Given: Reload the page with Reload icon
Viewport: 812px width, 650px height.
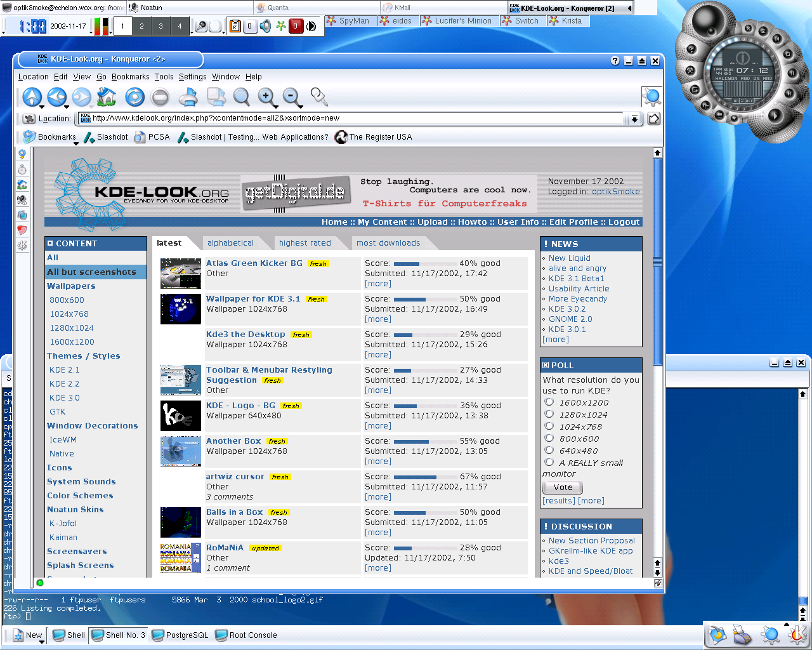Looking at the screenshot, I should click(134, 96).
